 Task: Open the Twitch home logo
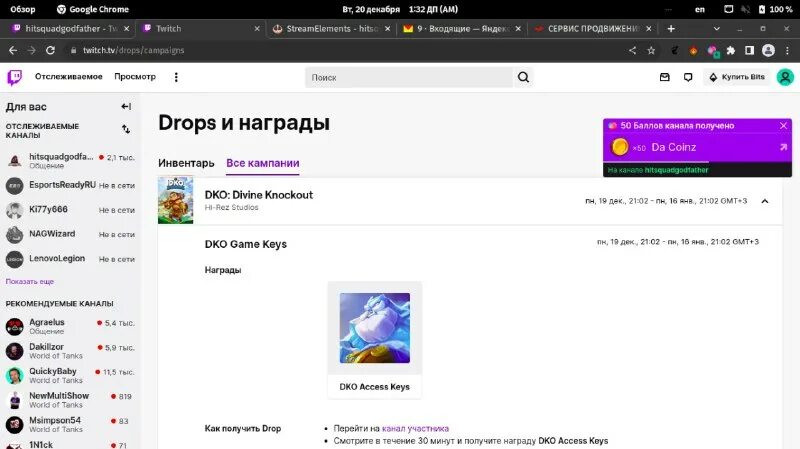[14, 77]
